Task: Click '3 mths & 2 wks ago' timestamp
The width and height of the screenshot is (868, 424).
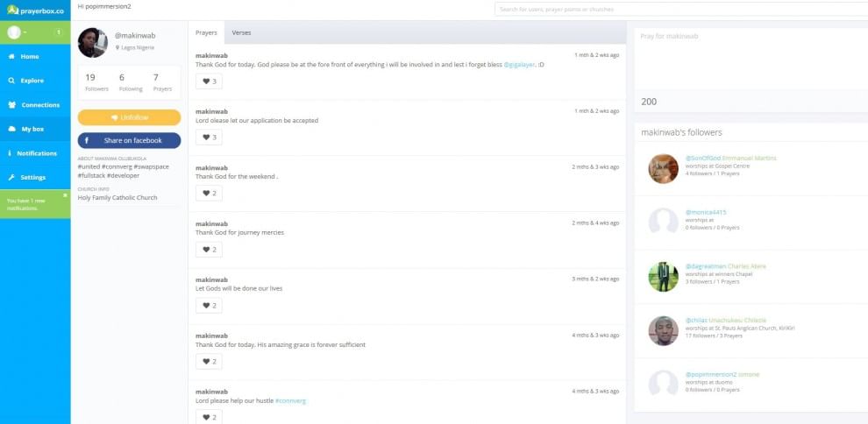Action: tap(595, 279)
